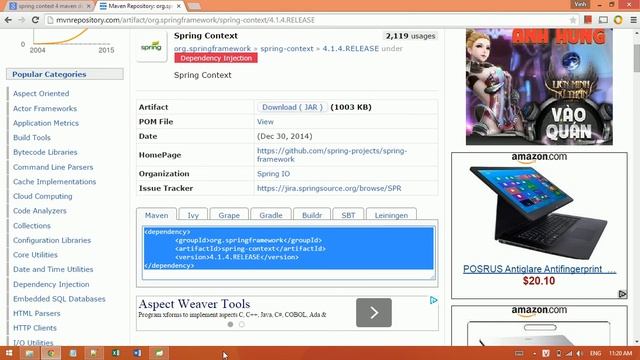Open HTTP Clients category
640x360 pixels.
[35, 328]
